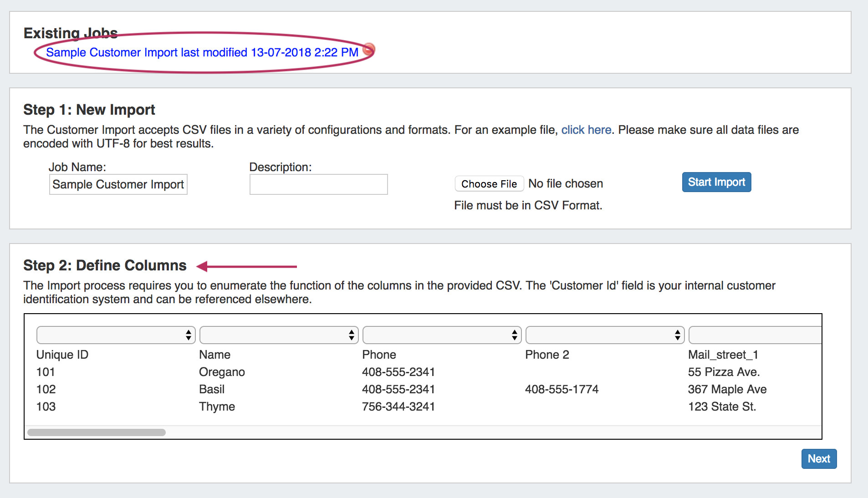Click the Next button in Step 2
The image size is (868, 498).
(x=818, y=459)
